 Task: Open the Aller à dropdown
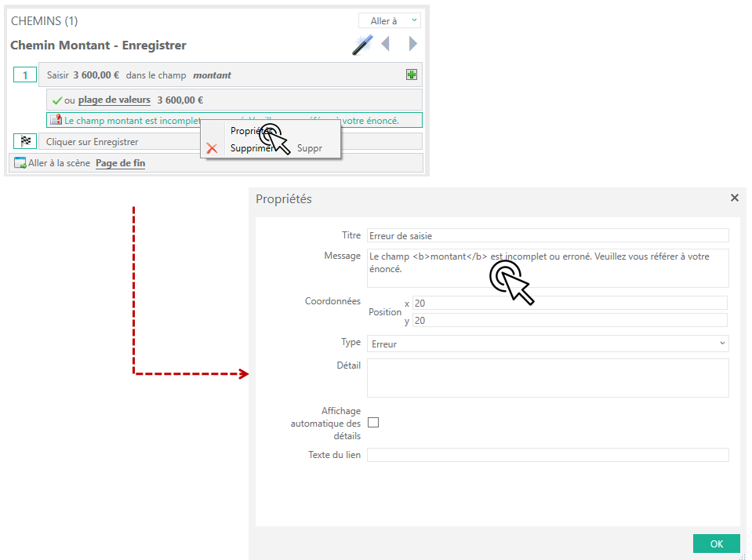pyautogui.click(x=390, y=21)
